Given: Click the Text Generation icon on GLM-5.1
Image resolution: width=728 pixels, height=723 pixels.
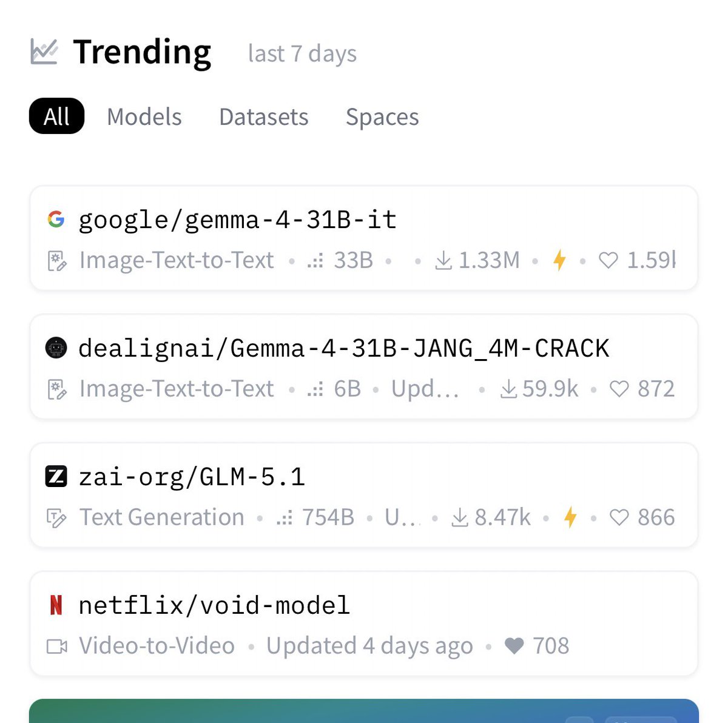Looking at the screenshot, I should tap(57, 517).
